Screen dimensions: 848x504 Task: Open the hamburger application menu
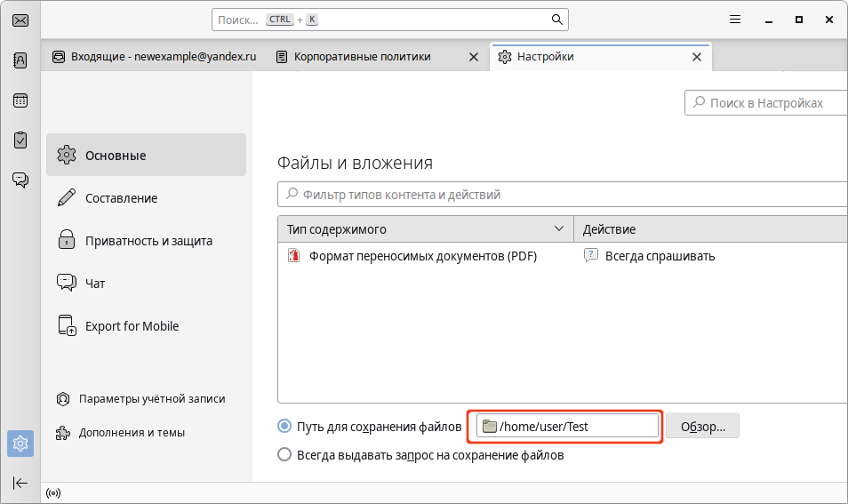pos(735,20)
